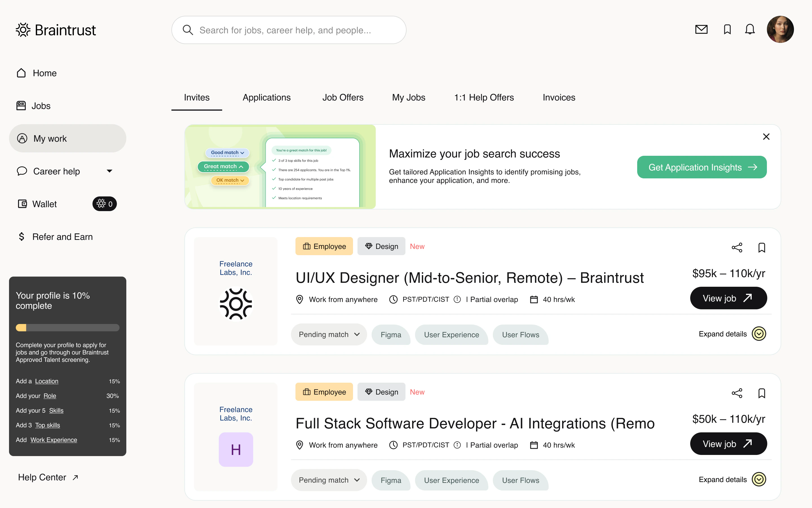View job for Full Stack Software Developer
812x508 pixels.
point(729,443)
